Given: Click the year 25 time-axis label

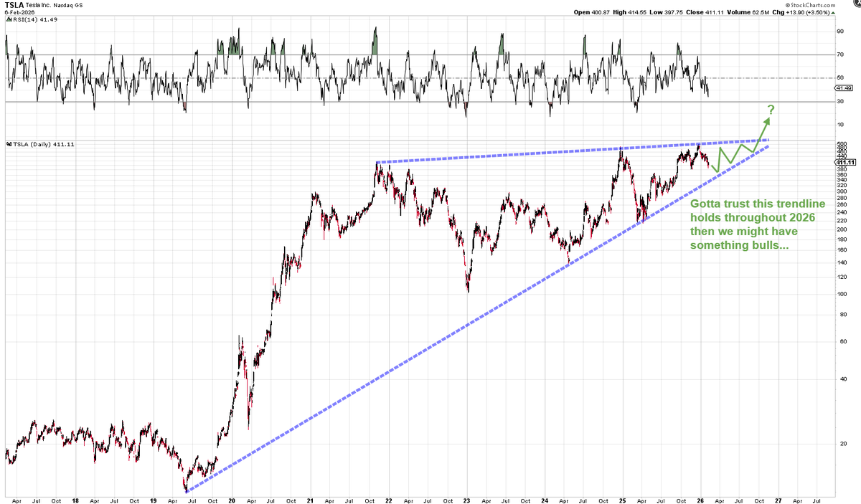Looking at the screenshot, I should (x=623, y=500).
